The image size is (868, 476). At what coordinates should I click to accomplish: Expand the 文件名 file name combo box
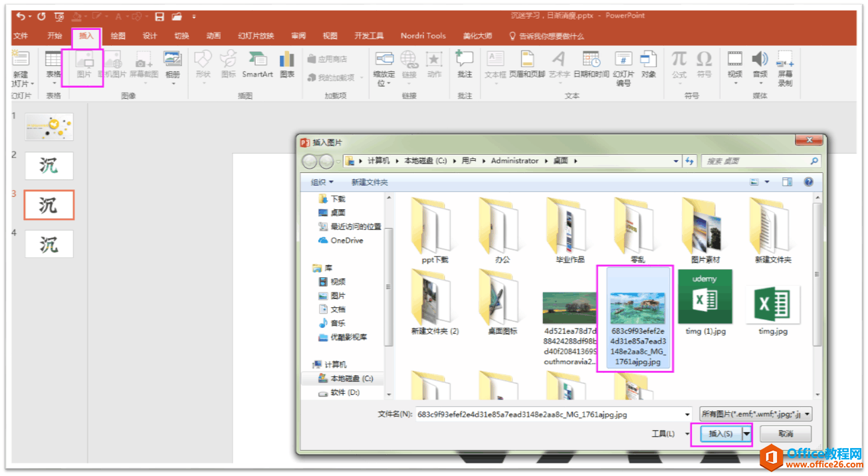pos(688,414)
